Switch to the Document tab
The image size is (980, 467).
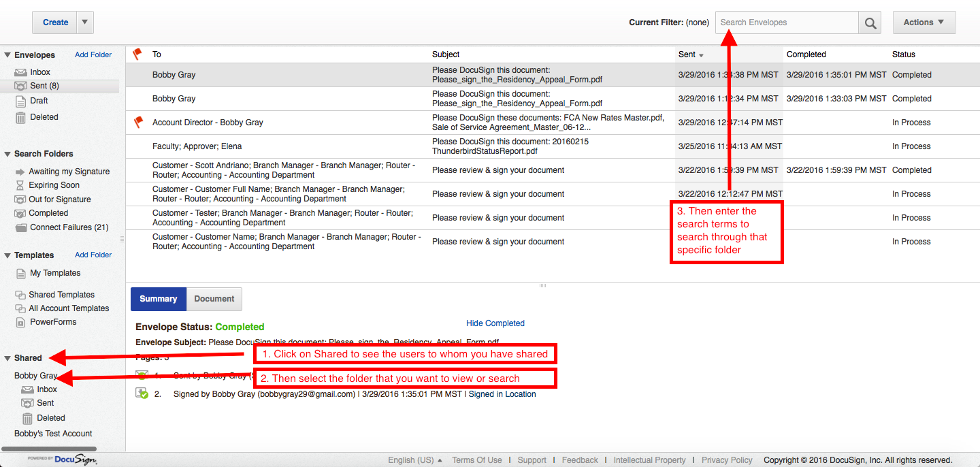click(214, 299)
